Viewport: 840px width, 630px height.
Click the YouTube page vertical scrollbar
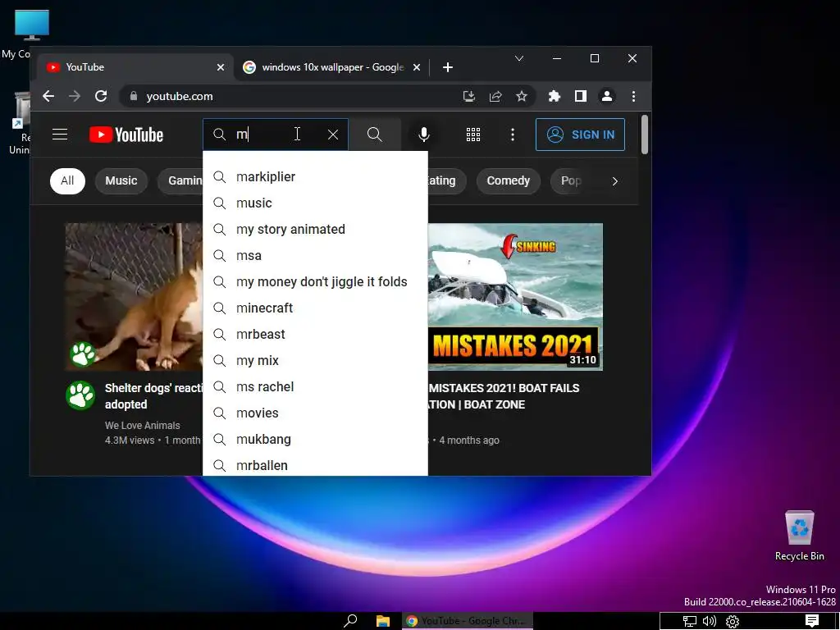click(645, 135)
